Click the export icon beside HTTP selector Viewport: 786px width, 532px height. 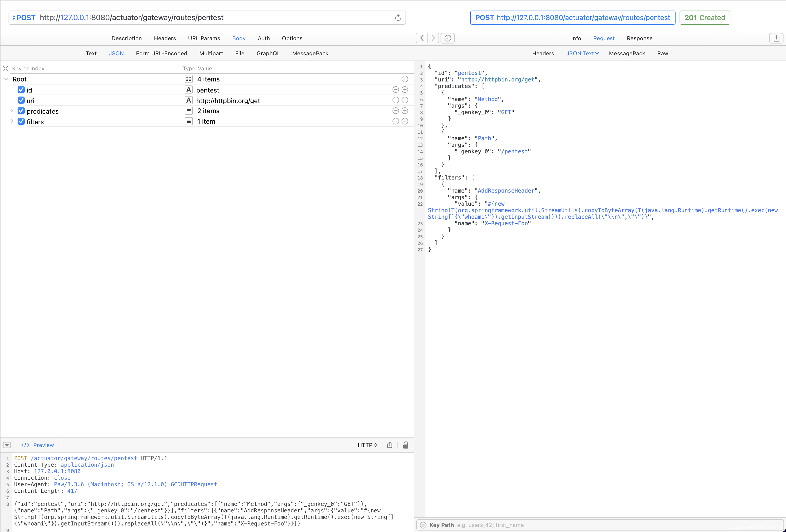[390, 445]
